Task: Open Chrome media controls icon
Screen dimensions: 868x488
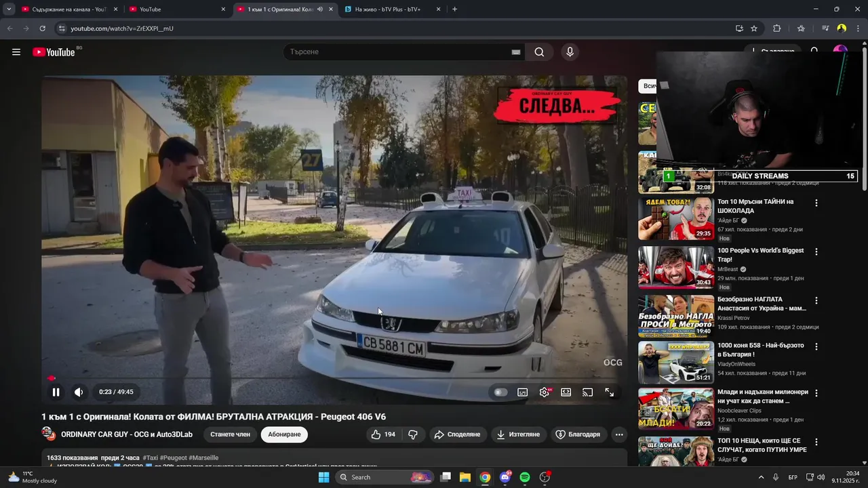Action: click(825, 28)
